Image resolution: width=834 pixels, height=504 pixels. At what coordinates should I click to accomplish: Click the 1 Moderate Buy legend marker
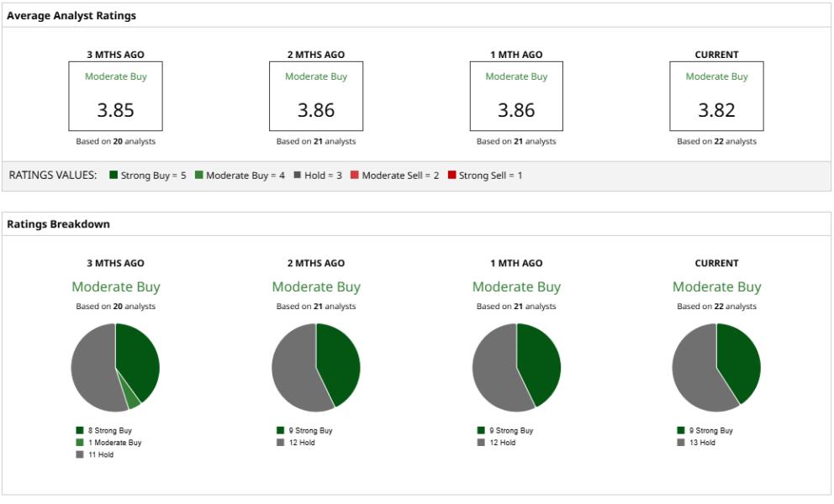(x=79, y=444)
